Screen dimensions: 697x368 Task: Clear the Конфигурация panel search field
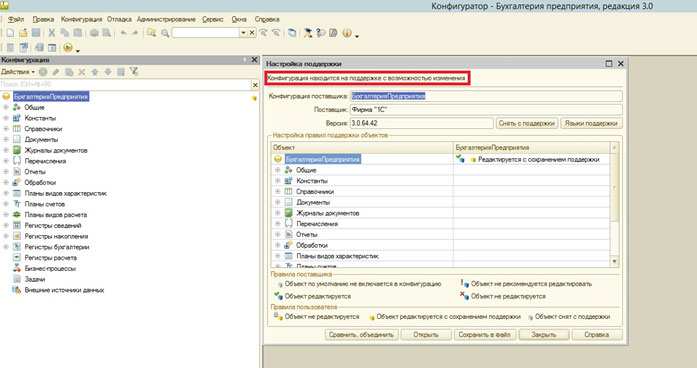point(255,84)
